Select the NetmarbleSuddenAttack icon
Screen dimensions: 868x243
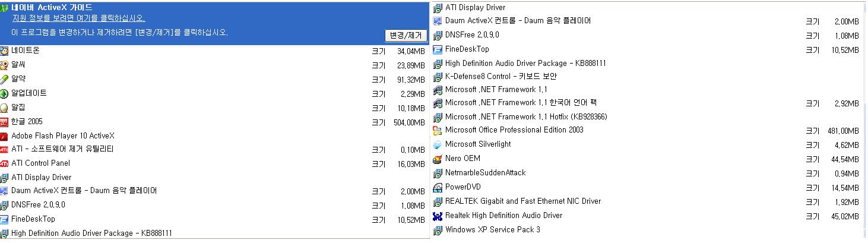pos(438,173)
